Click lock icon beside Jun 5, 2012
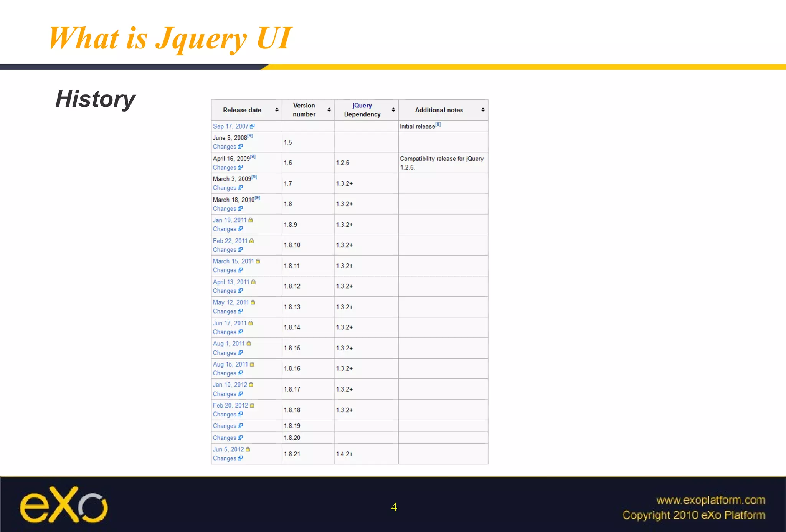The height and width of the screenshot is (532, 786). point(248,449)
